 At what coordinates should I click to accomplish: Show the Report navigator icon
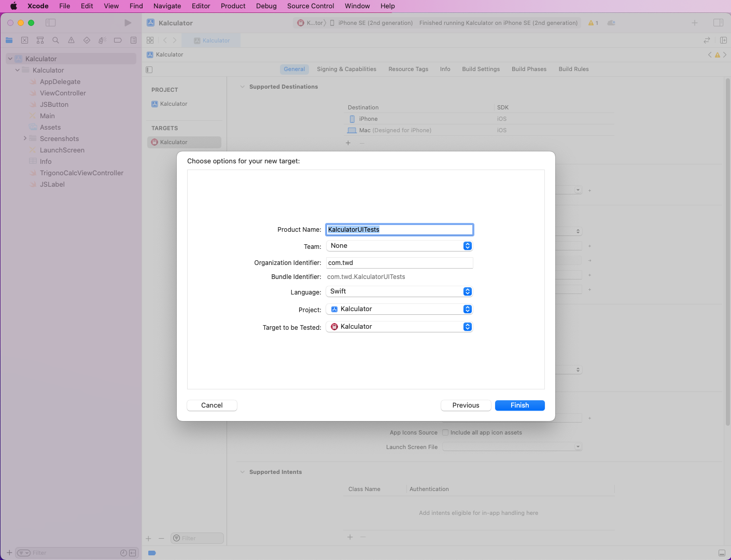point(133,40)
